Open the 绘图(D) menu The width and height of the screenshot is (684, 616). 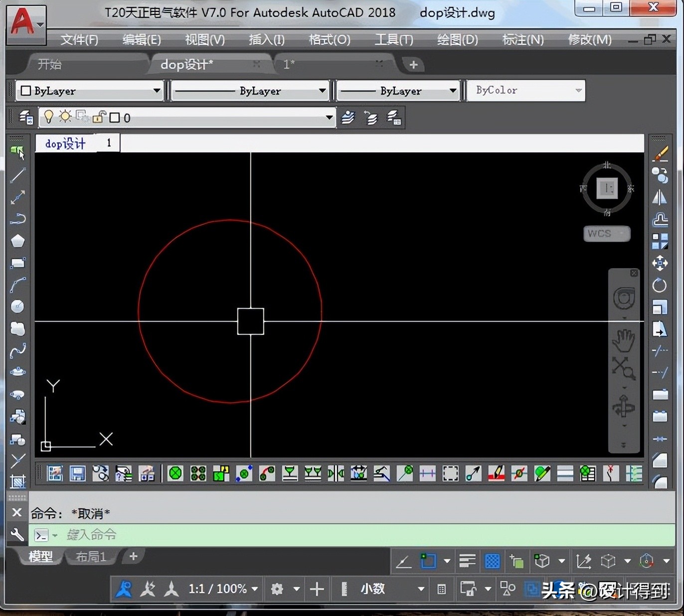pos(457,39)
